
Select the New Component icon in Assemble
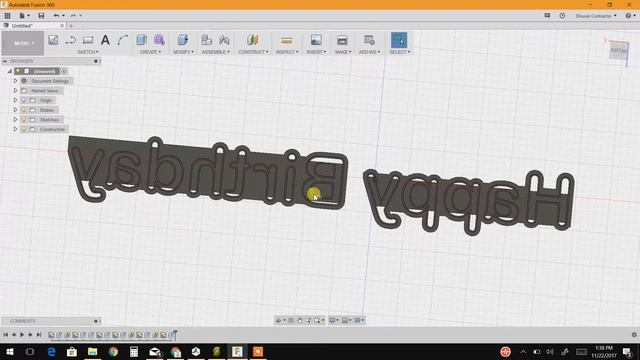[x=207, y=40]
